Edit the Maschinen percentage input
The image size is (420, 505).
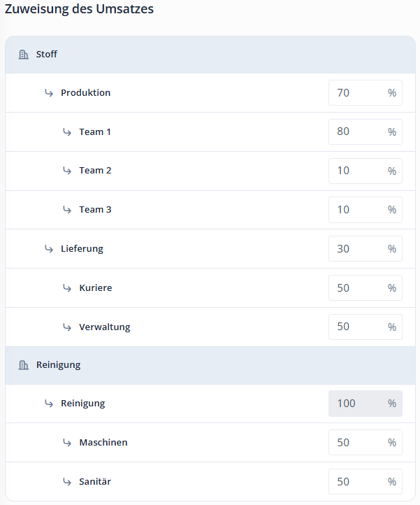point(356,443)
